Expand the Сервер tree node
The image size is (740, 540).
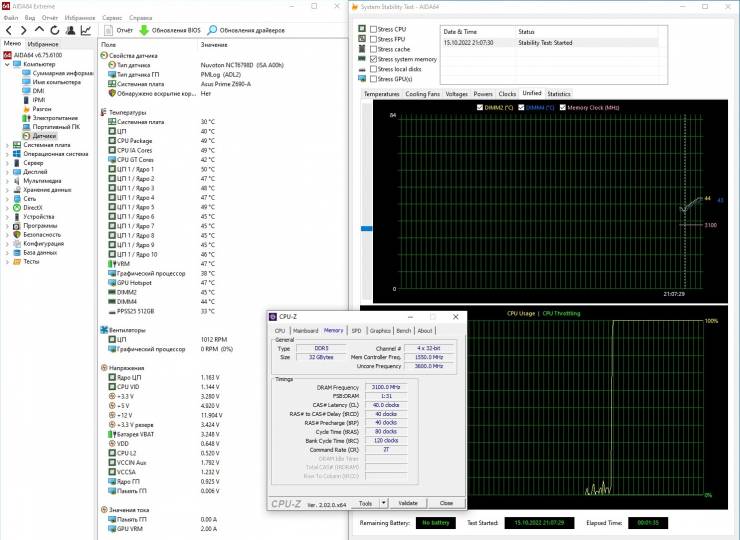point(7,163)
